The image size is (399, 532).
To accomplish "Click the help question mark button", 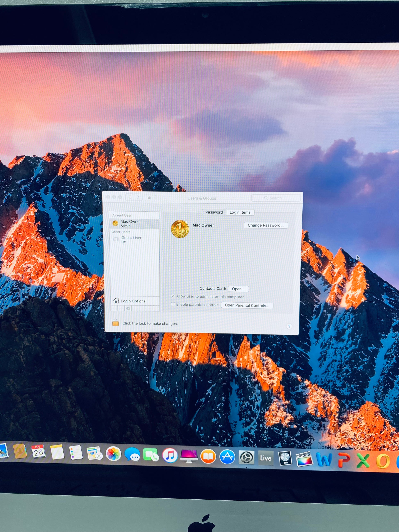I will [x=289, y=326].
